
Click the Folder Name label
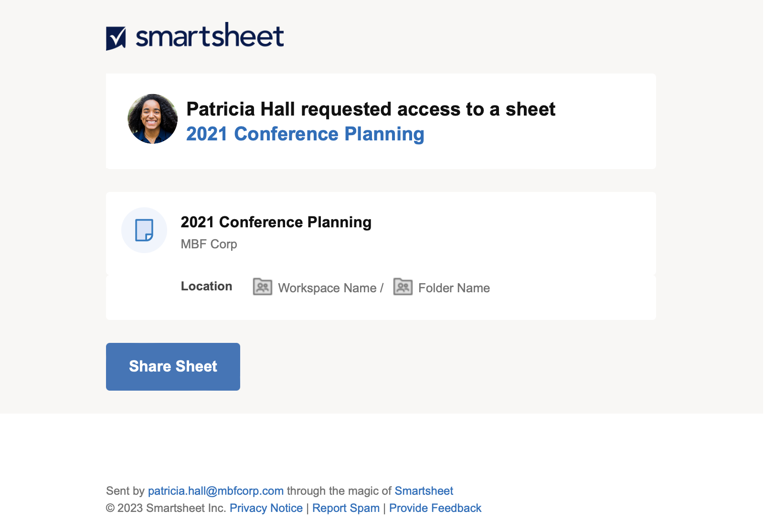click(x=454, y=288)
